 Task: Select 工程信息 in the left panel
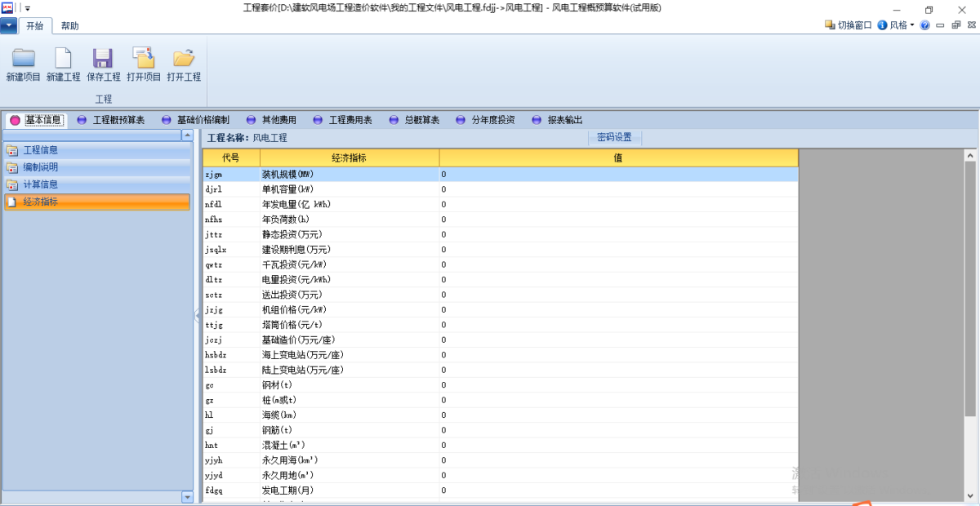[96, 150]
